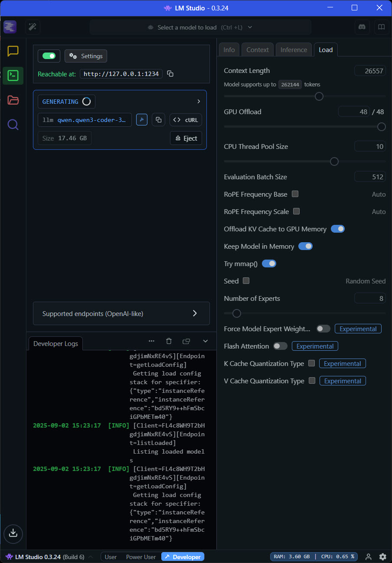
Task: Switch to Power User mode
Action: [x=141, y=557]
